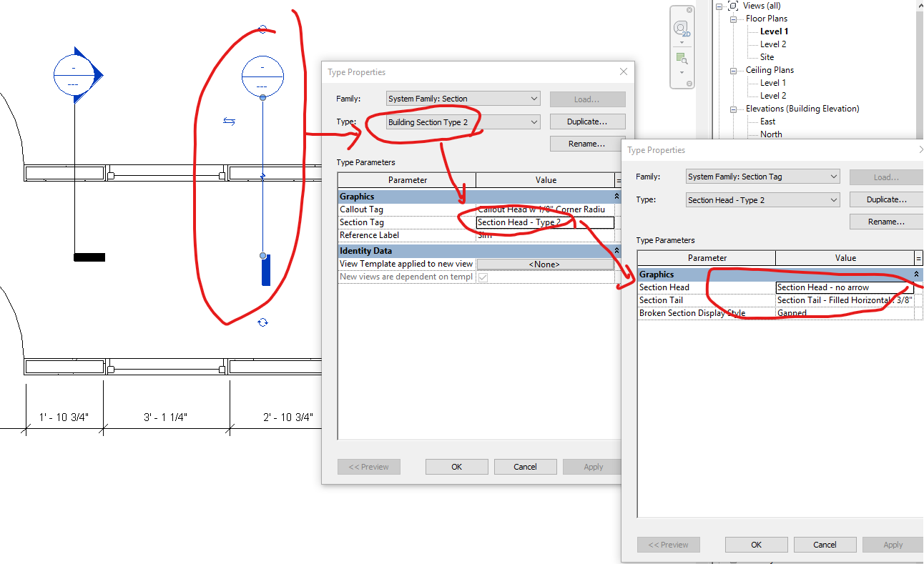Click the zoom tool icon on the navigation bar

coord(680,59)
